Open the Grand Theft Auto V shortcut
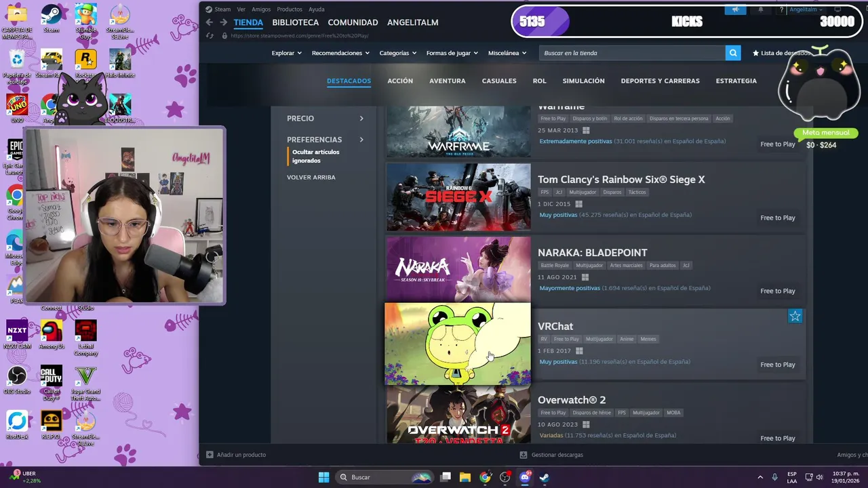This screenshot has width=868, height=488. pos(85,383)
